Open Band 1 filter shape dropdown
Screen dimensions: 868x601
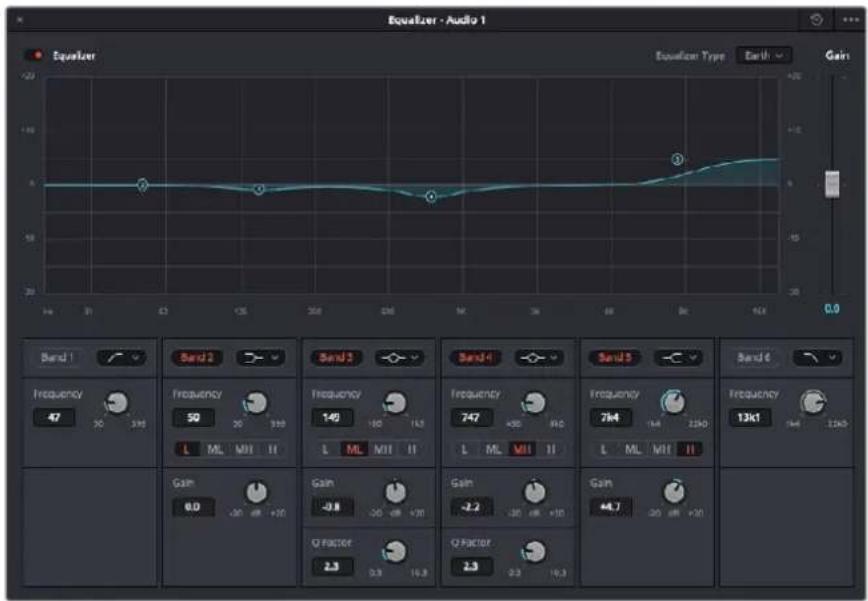122,358
